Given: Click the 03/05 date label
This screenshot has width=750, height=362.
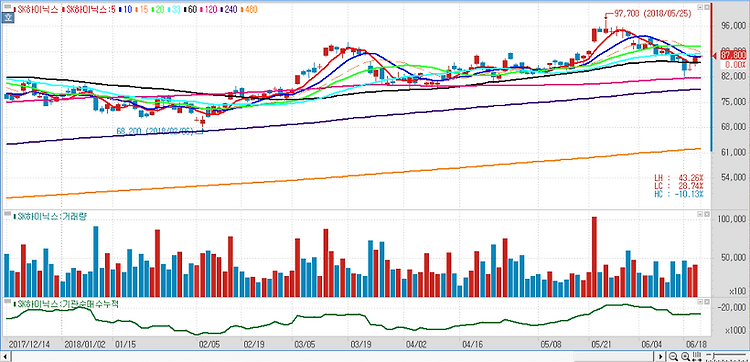Looking at the screenshot, I should [305, 344].
